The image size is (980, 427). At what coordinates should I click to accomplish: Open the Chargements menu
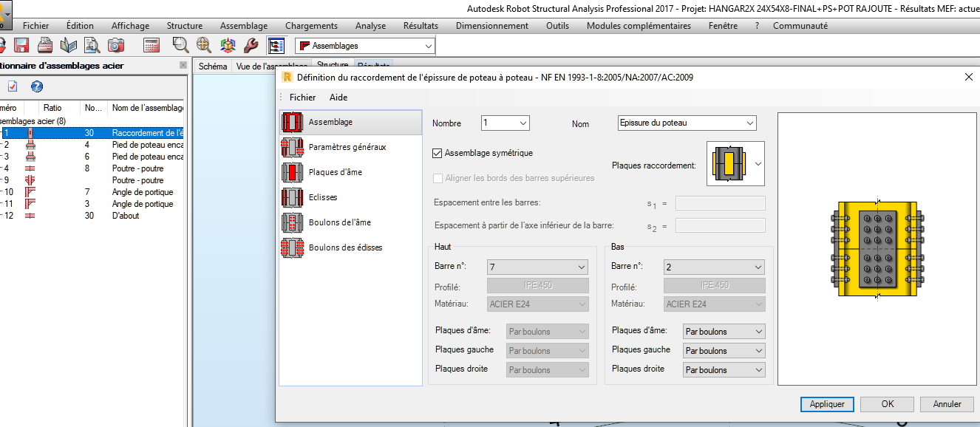(x=311, y=26)
